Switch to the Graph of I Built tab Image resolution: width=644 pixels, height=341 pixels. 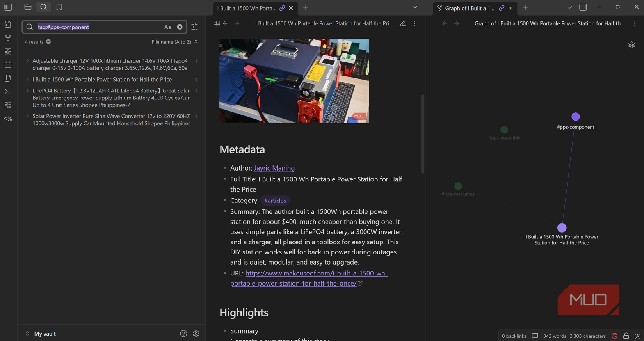point(469,8)
